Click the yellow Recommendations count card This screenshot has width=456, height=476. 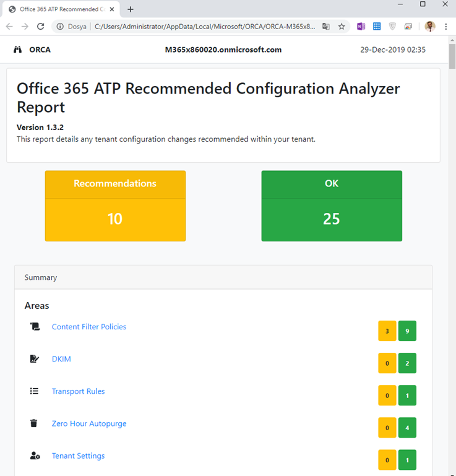115,206
